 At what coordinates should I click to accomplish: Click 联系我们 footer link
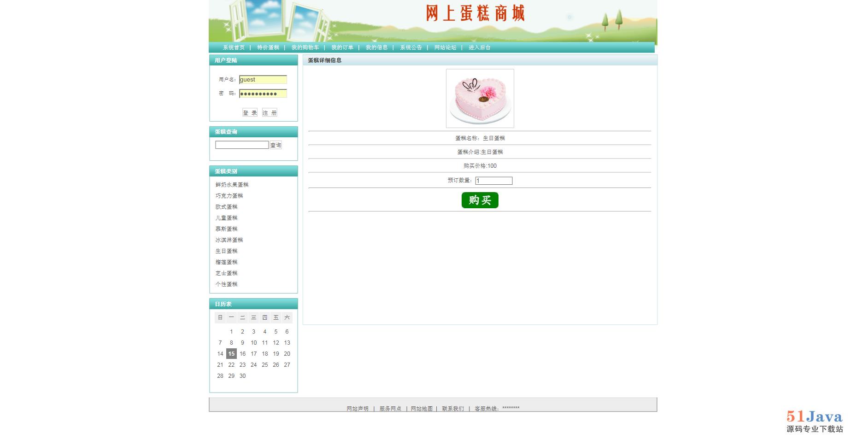453,409
